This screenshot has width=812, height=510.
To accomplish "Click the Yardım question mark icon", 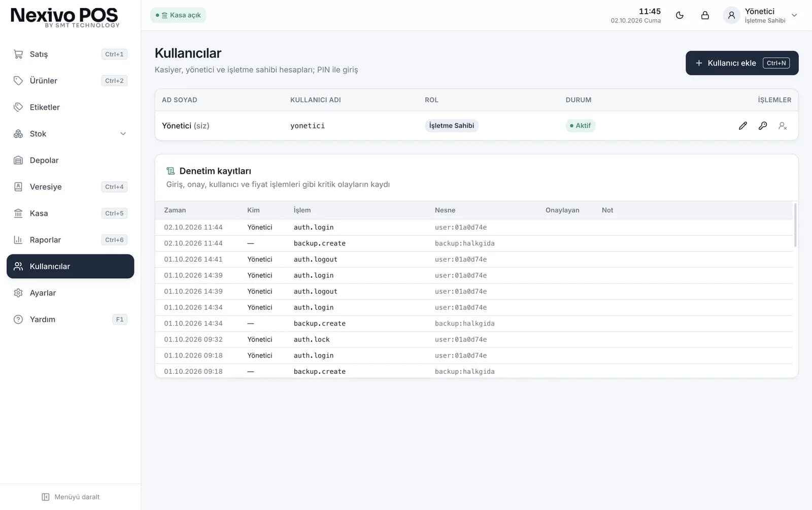I will pyautogui.click(x=18, y=320).
